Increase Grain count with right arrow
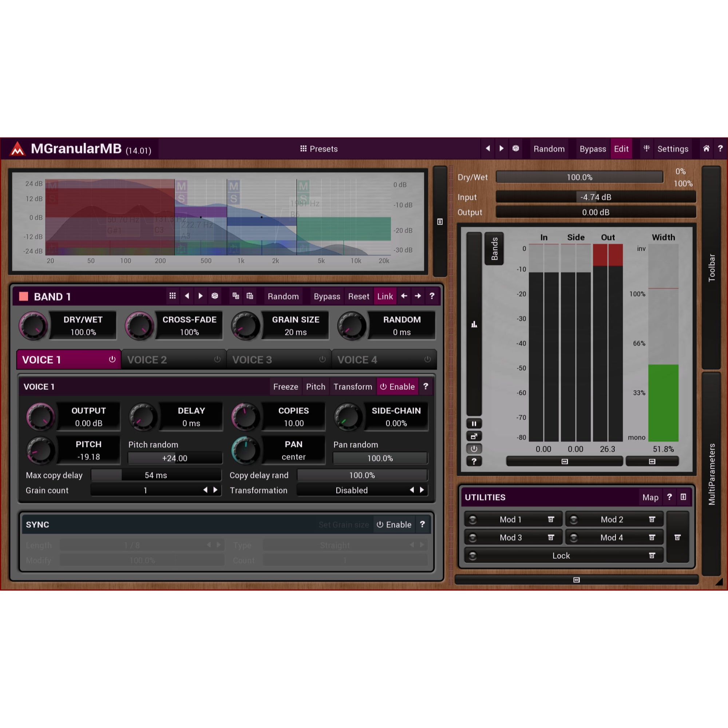 (x=215, y=490)
